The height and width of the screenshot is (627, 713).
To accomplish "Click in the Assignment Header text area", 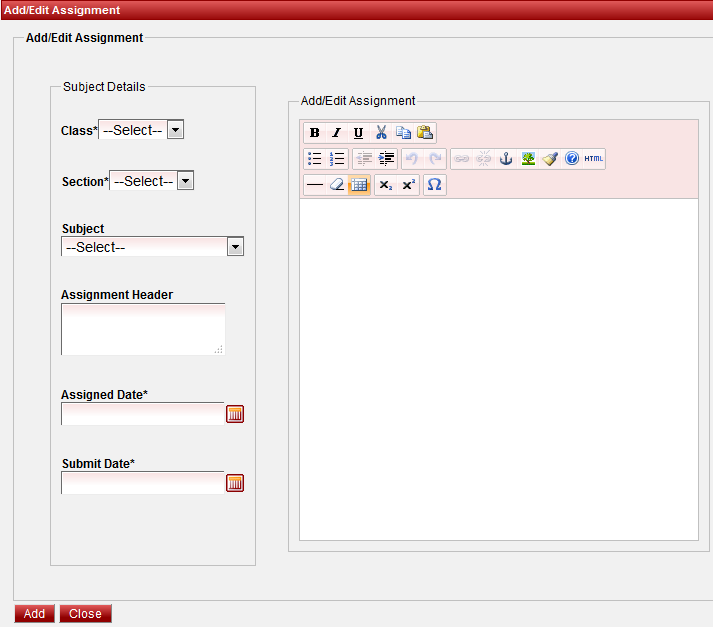I will tap(142, 329).
